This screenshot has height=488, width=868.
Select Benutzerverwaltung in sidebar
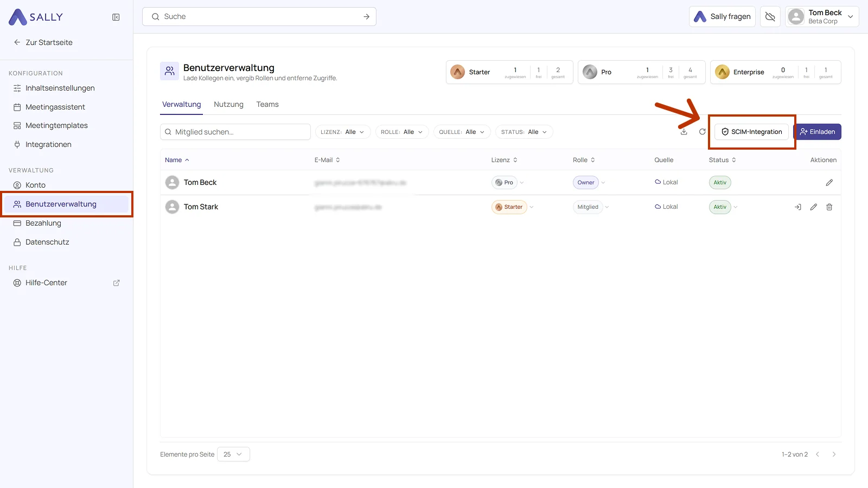click(66, 204)
